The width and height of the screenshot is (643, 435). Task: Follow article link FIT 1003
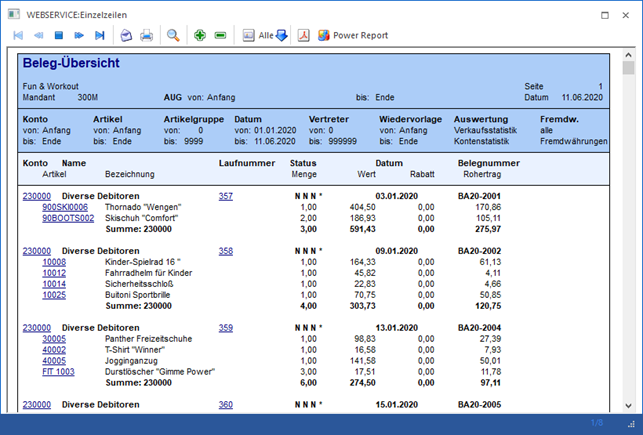58,372
